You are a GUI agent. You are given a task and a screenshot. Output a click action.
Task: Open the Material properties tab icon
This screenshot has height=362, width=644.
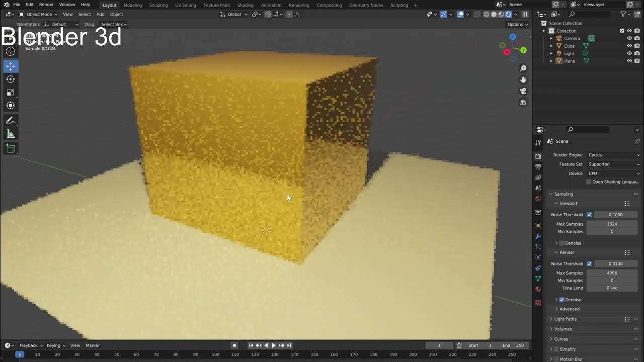pos(538,289)
